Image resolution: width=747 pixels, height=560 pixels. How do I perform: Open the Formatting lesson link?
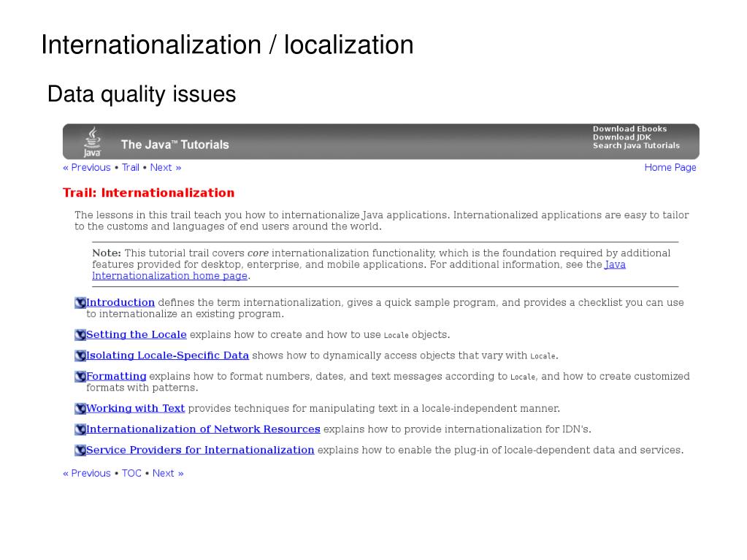pyautogui.click(x=116, y=376)
